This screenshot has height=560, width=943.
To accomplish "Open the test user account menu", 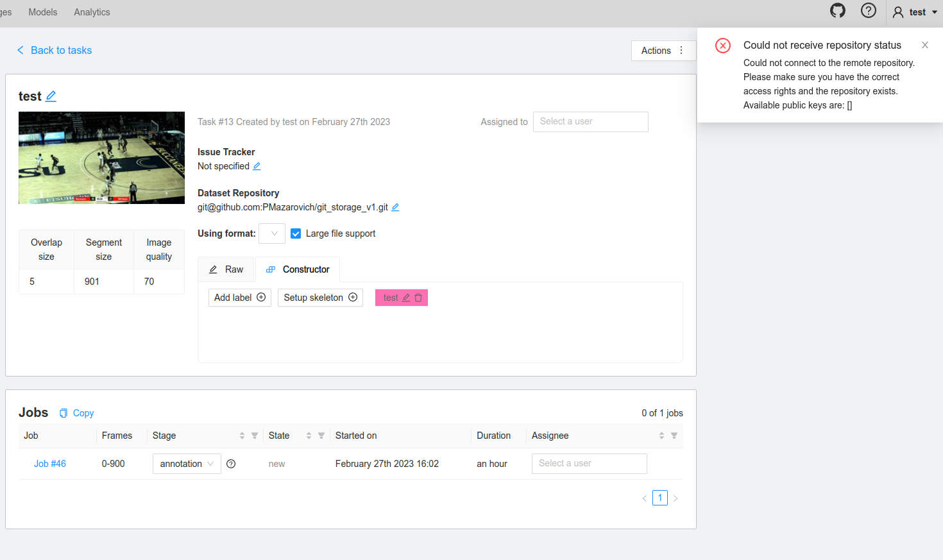I will [x=915, y=12].
